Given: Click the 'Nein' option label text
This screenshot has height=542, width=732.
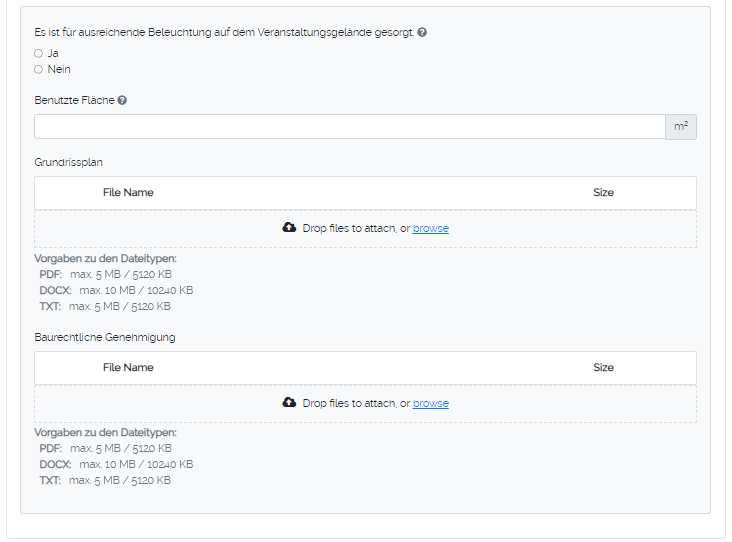Looking at the screenshot, I should click(59, 69).
